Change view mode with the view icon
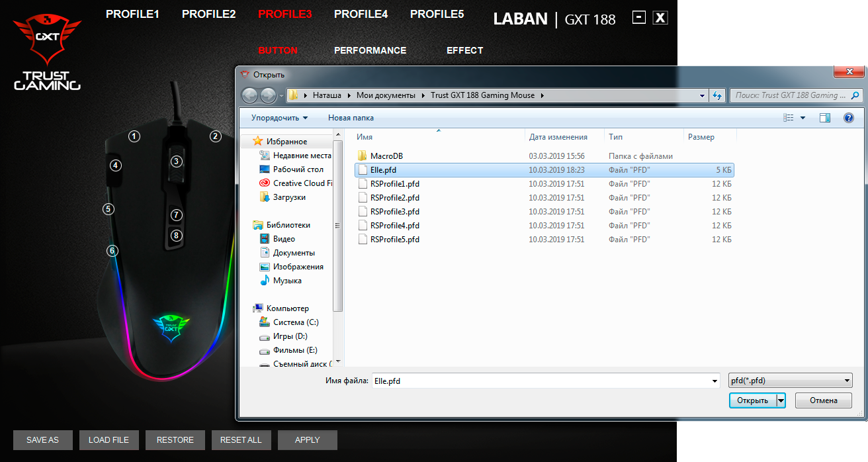This screenshot has height=462, width=868. click(x=788, y=118)
